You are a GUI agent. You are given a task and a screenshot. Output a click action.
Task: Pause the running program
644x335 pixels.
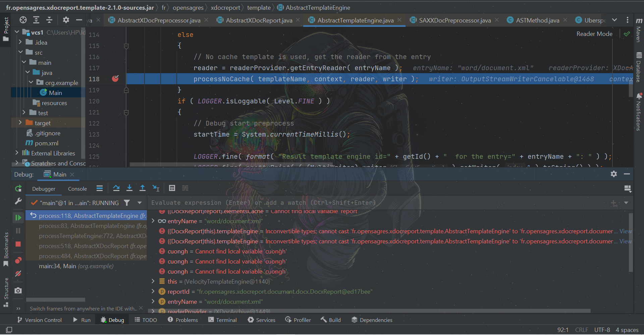[x=18, y=231]
